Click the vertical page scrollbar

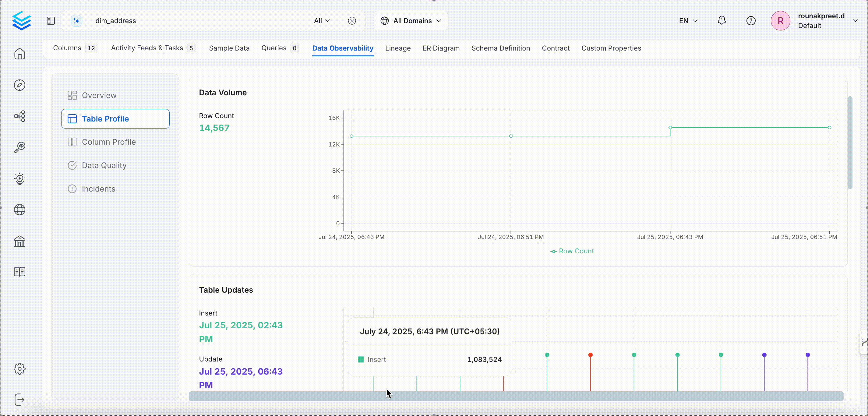[850, 143]
